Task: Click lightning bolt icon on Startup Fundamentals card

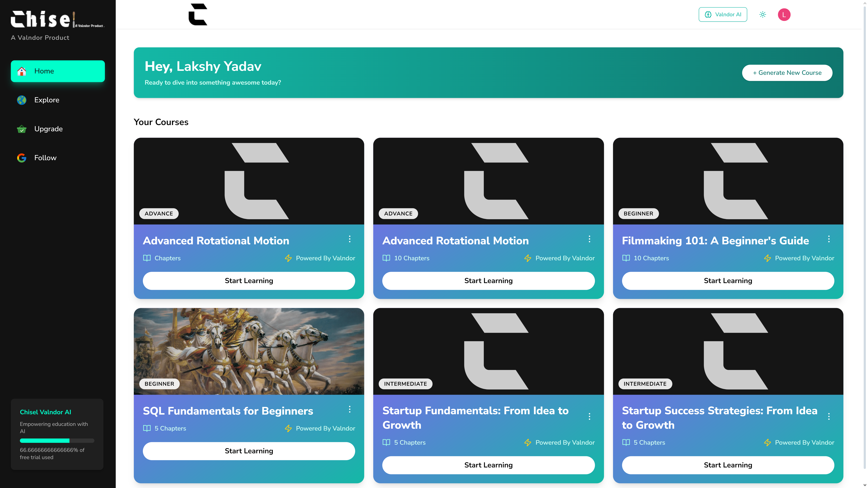Action: point(528,443)
